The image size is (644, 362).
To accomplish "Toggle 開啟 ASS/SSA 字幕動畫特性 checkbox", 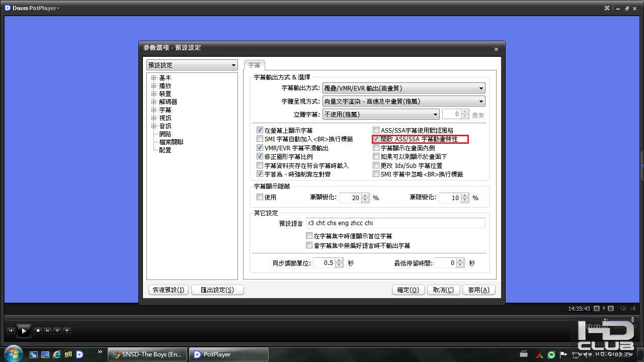I will (376, 139).
